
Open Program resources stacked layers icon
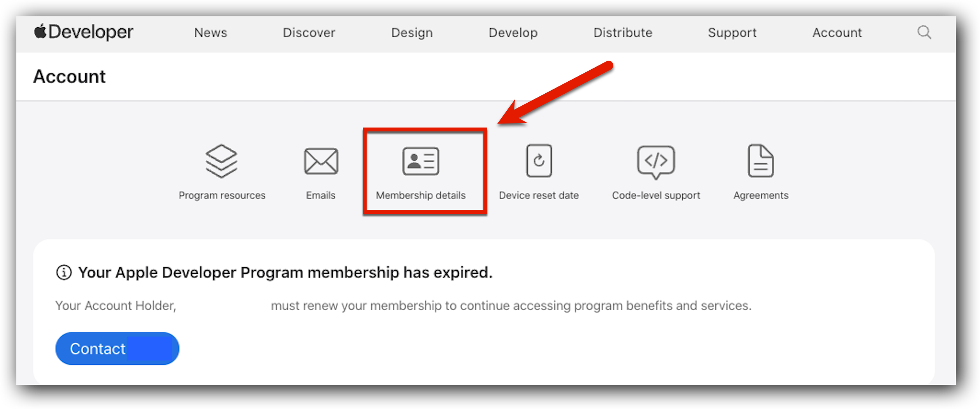(x=221, y=161)
